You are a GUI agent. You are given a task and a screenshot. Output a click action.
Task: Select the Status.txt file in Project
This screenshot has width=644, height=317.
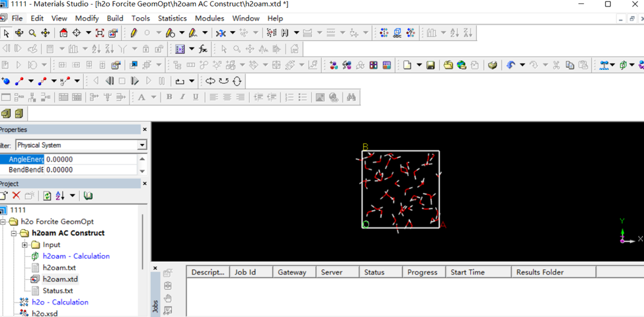click(x=58, y=291)
